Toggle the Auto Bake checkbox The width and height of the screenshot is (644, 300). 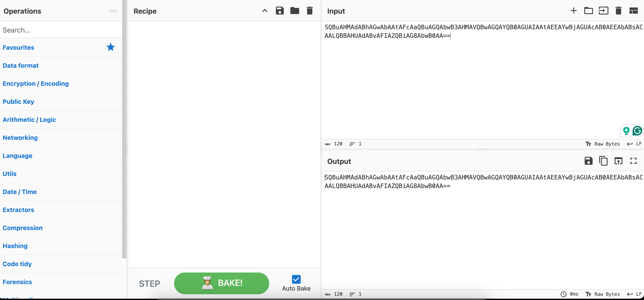pyautogui.click(x=296, y=279)
